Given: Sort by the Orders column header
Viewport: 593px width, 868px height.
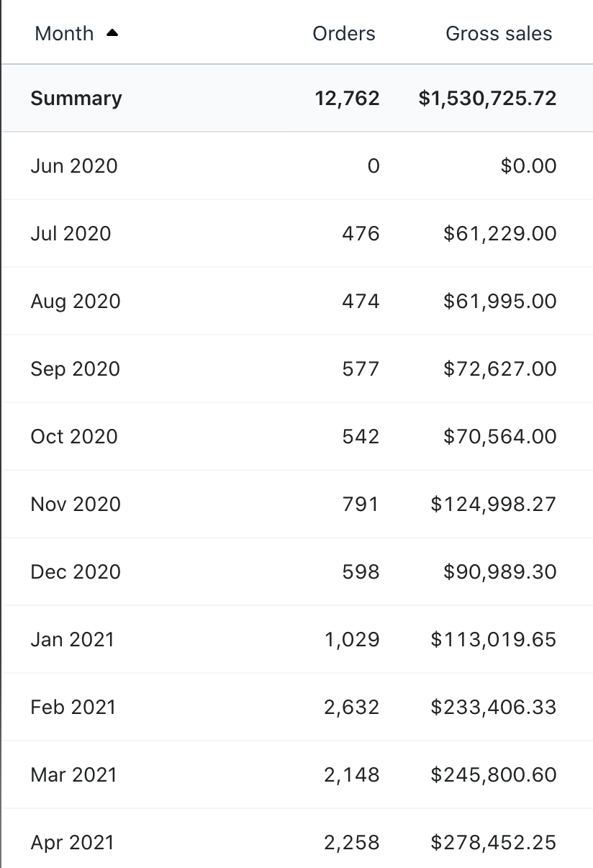Looking at the screenshot, I should point(343,34).
